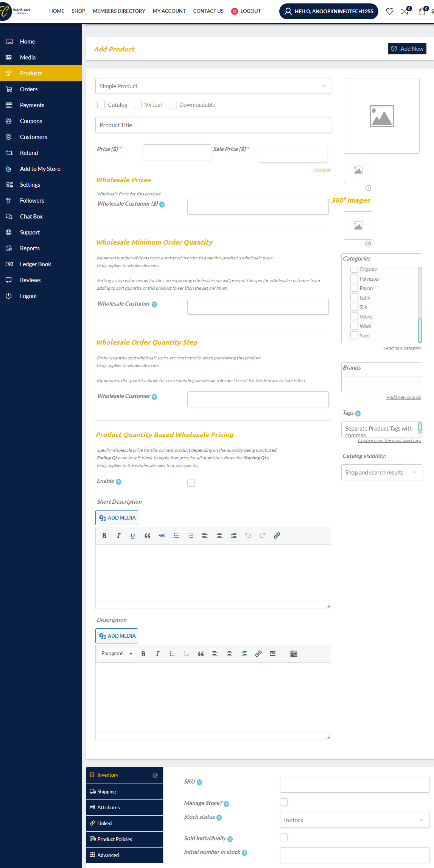This screenshot has height=868, width=434.
Task: Click the schedule sale link
Action: [x=322, y=170]
